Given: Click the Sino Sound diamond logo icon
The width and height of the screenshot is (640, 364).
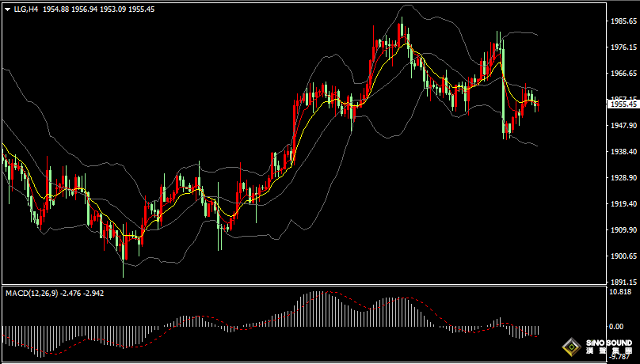Looking at the screenshot, I should (x=570, y=347).
